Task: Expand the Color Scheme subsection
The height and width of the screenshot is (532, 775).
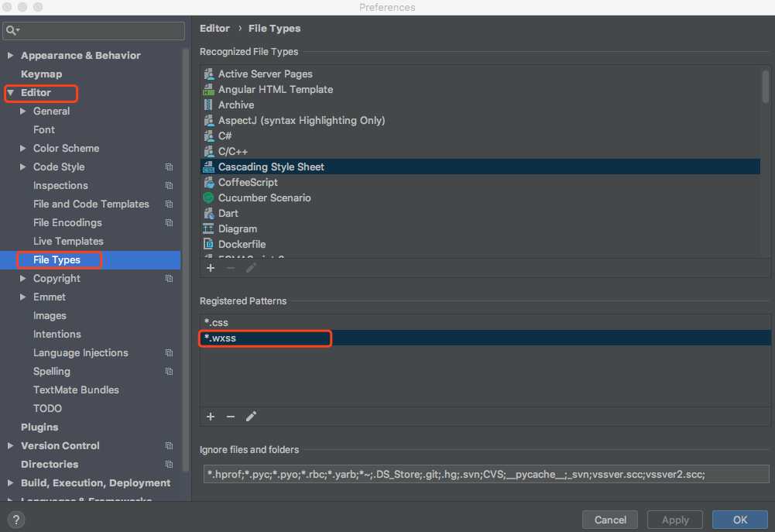Action: [22, 149]
